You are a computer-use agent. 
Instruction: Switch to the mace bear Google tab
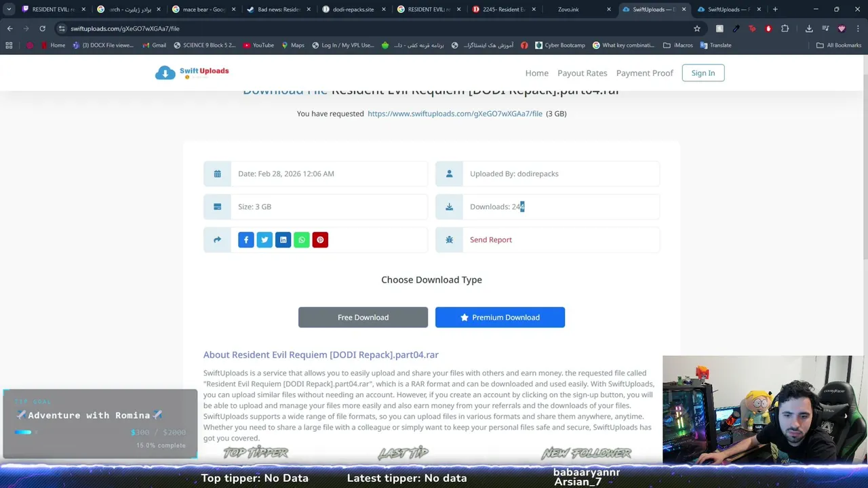click(x=203, y=9)
